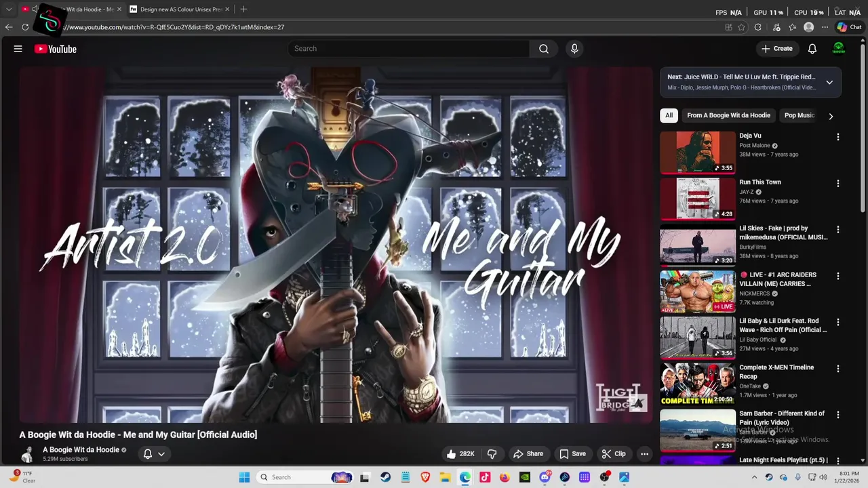Close the Design new AS Colour tab

point(227,9)
